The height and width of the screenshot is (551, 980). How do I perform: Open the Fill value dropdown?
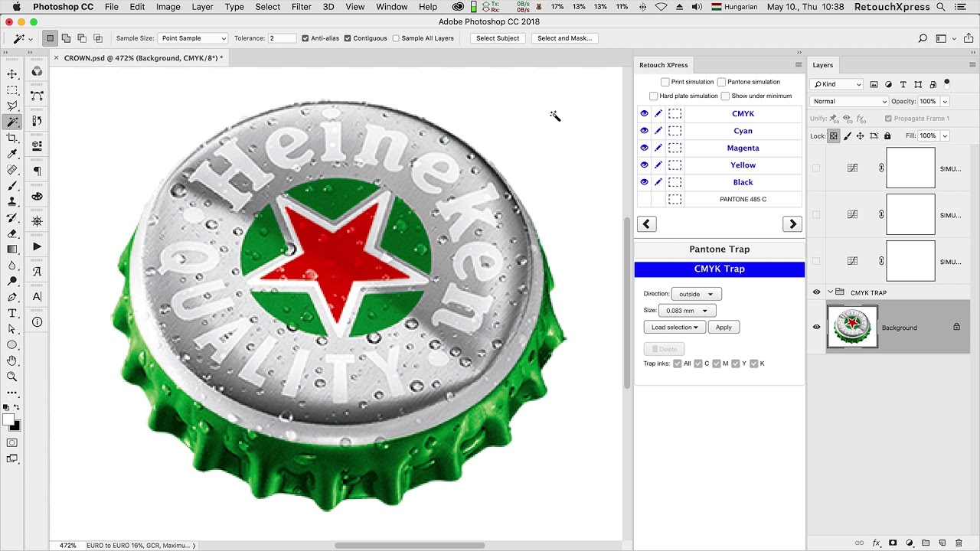point(946,135)
